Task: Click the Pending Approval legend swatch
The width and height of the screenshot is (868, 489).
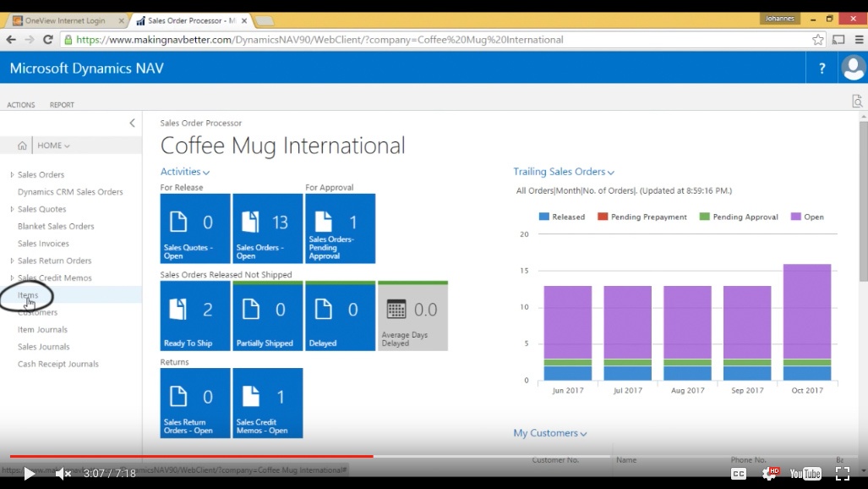Action: pos(705,217)
